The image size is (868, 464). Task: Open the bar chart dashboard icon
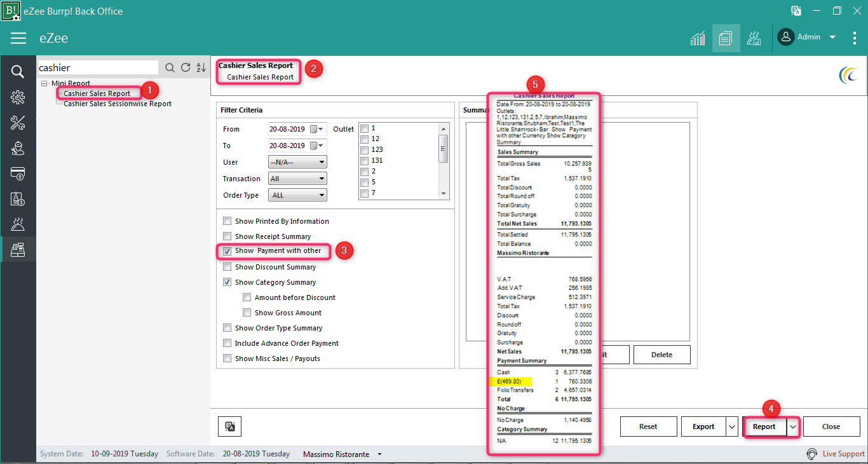tap(698, 38)
